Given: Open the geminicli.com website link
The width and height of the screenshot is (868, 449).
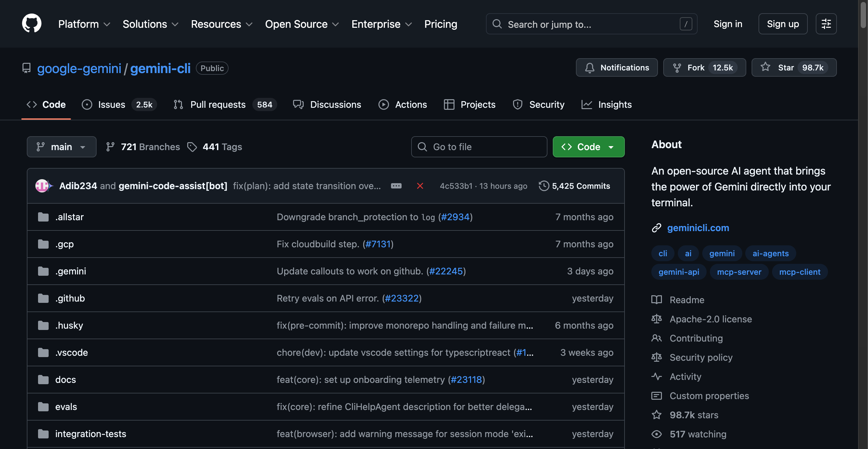Looking at the screenshot, I should click(698, 228).
